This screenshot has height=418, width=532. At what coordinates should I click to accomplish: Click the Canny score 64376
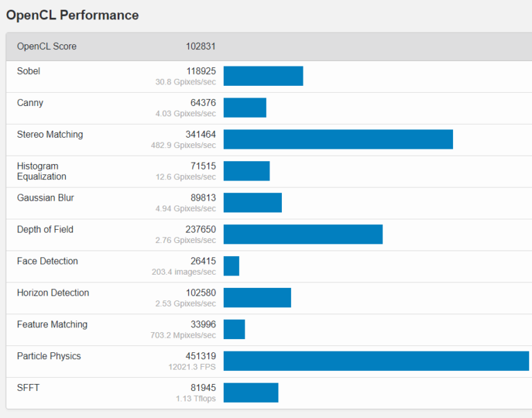pyautogui.click(x=203, y=102)
